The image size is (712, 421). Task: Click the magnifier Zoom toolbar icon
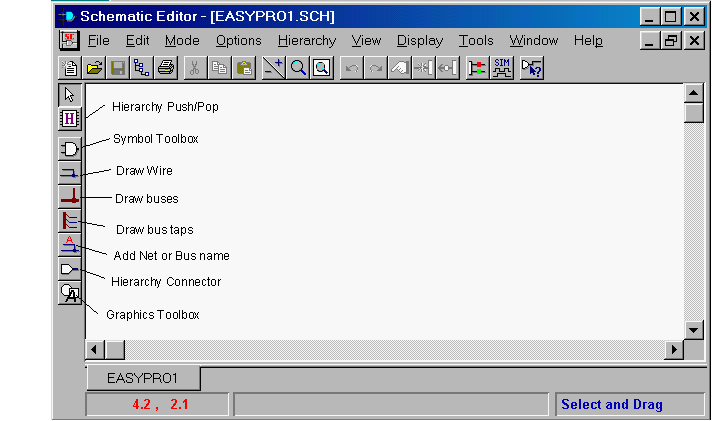298,68
